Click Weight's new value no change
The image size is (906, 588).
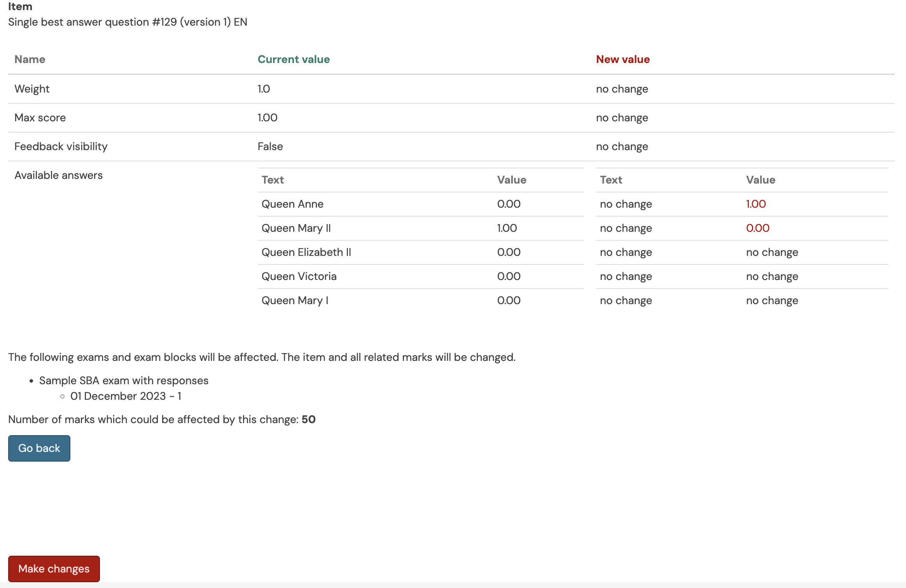coord(622,89)
